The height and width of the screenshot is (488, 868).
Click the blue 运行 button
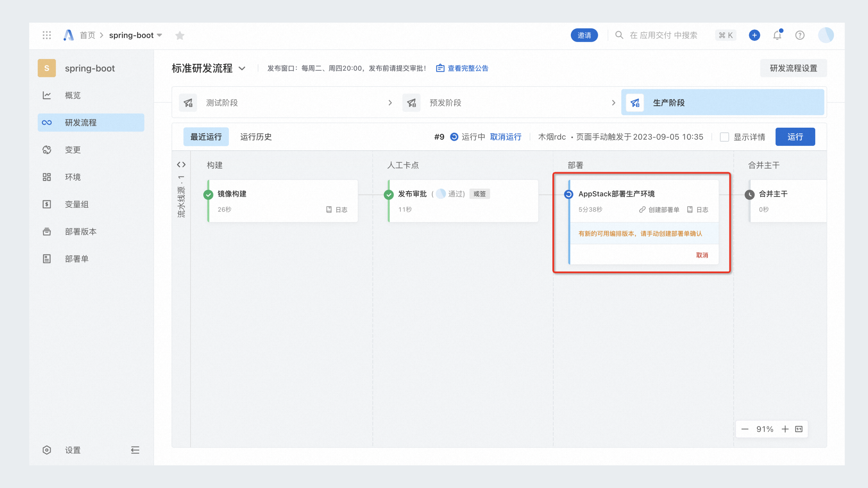pyautogui.click(x=795, y=137)
